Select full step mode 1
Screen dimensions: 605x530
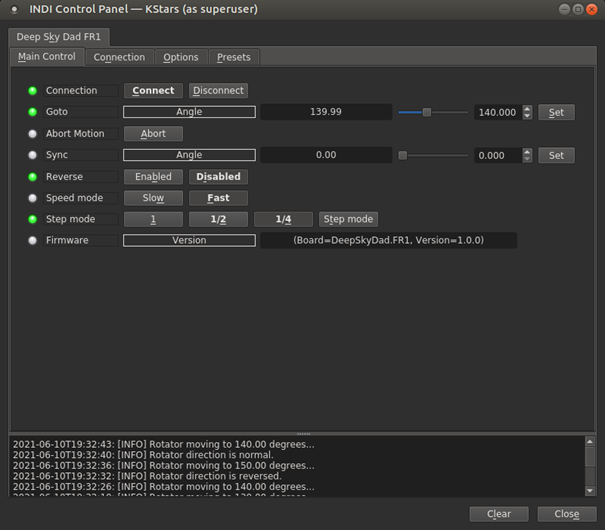pyautogui.click(x=153, y=219)
